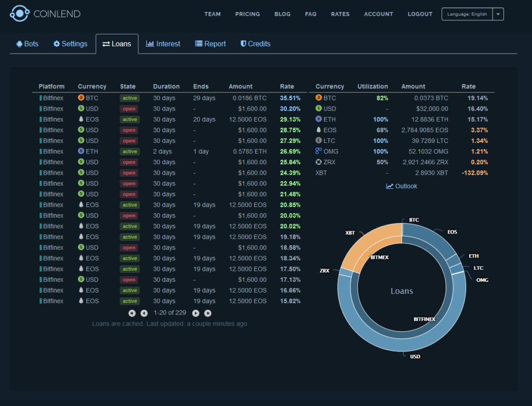532x406 pixels.
Task: Click BTC icon in utilization table
Action: [318, 98]
